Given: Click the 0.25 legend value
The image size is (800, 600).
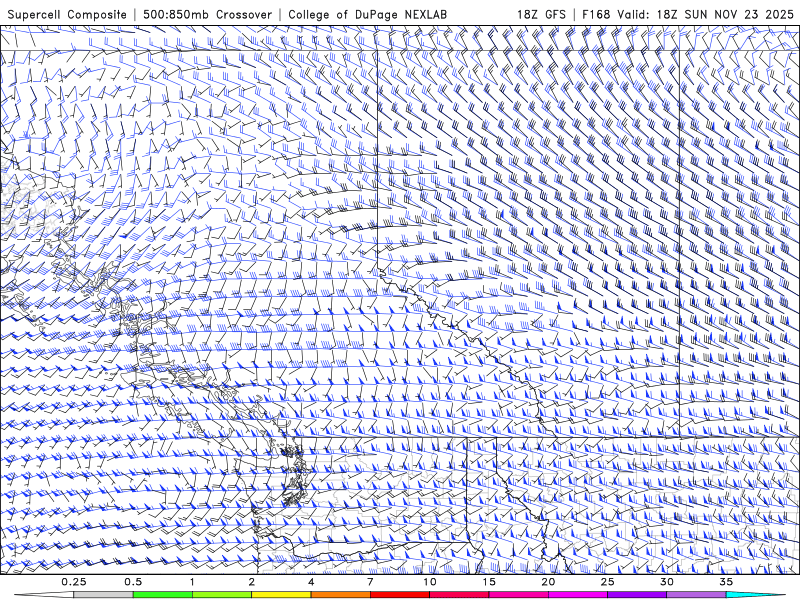Looking at the screenshot, I should coord(73,582).
